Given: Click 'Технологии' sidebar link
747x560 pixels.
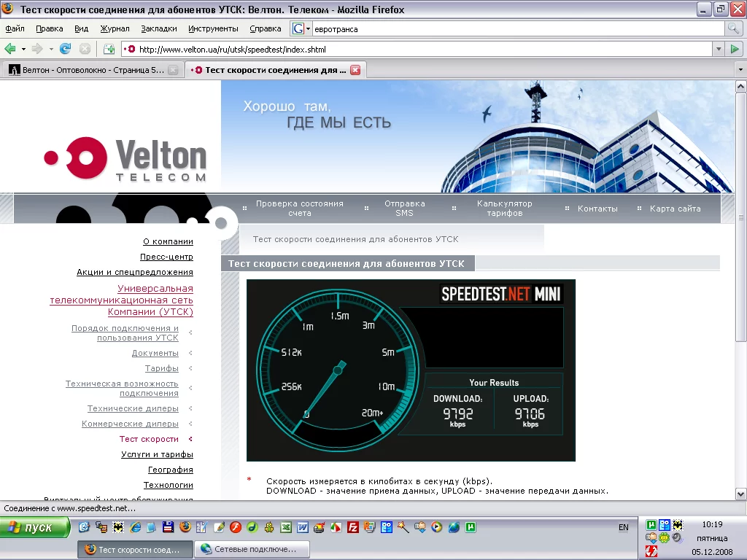Looking at the screenshot, I should tap(169, 485).
